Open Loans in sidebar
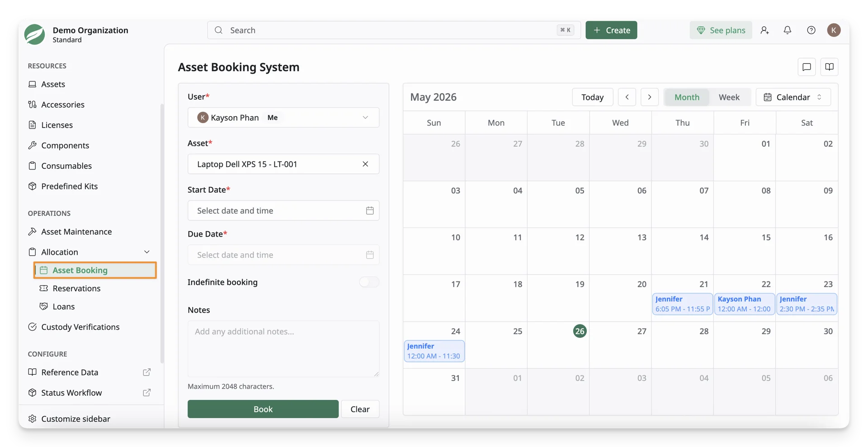The width and height of the screenshot is (868, 447). [63, 306]
